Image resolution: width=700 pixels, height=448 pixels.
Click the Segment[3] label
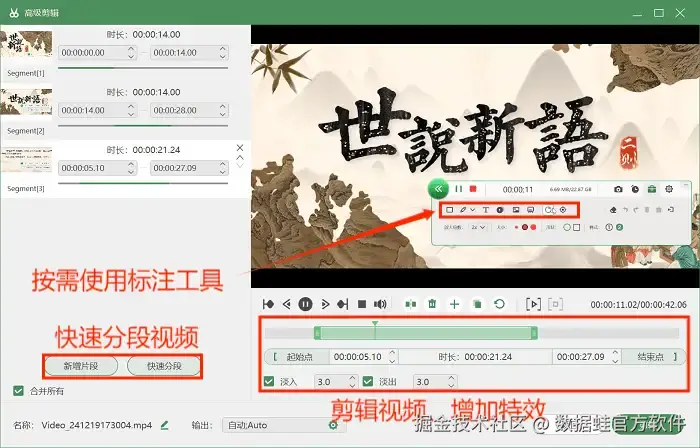(26, 189)
